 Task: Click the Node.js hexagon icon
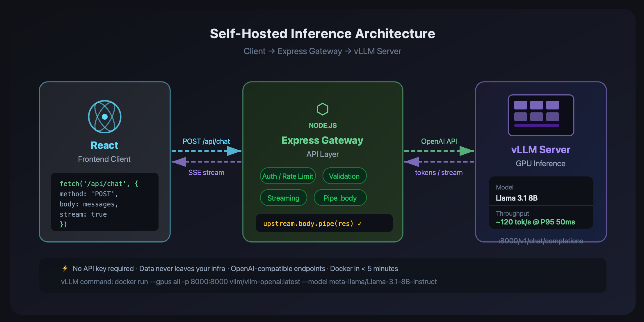click(323, 109)
